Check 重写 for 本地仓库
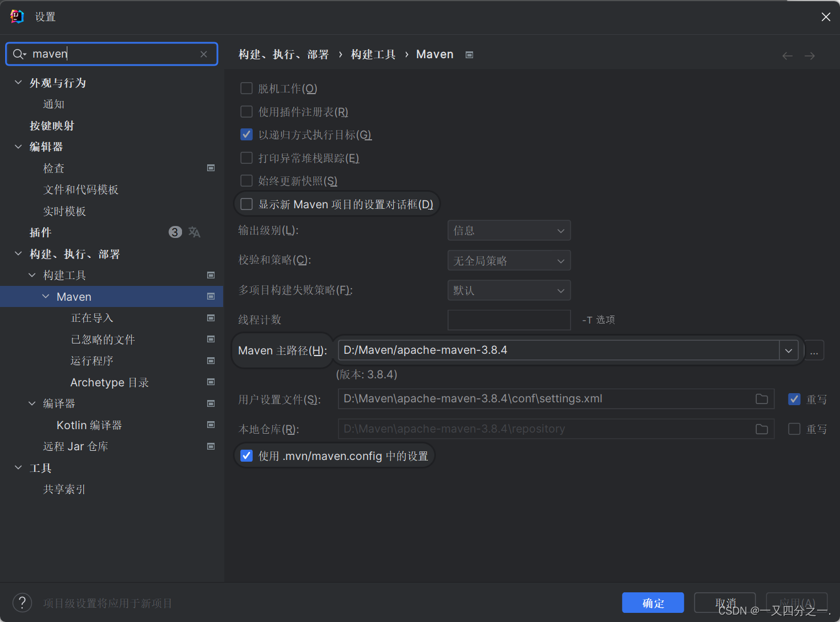The height and width of the screenshot is (622, 840). point(794,429)
